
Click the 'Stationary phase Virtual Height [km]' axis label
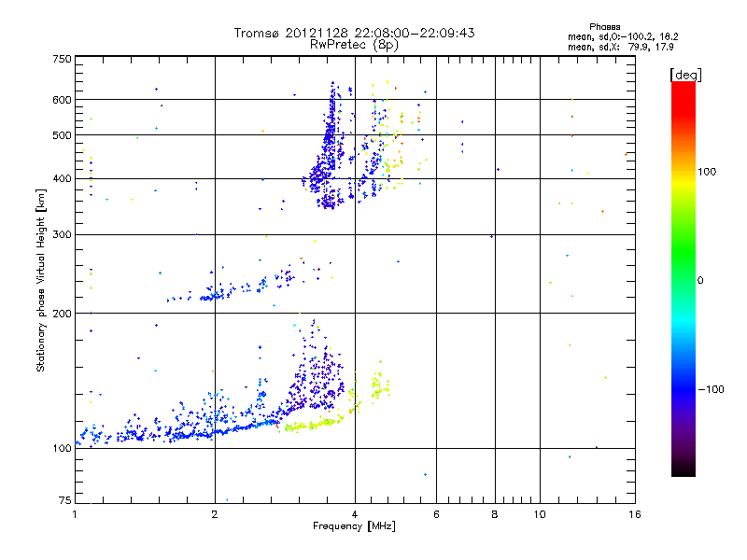pyautogui.click(x=41, y=281)
